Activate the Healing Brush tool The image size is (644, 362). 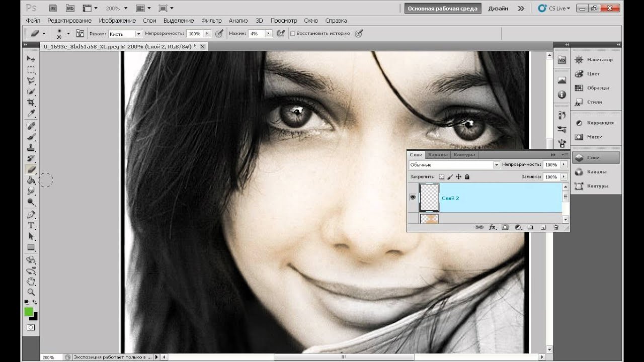(31, 126)
